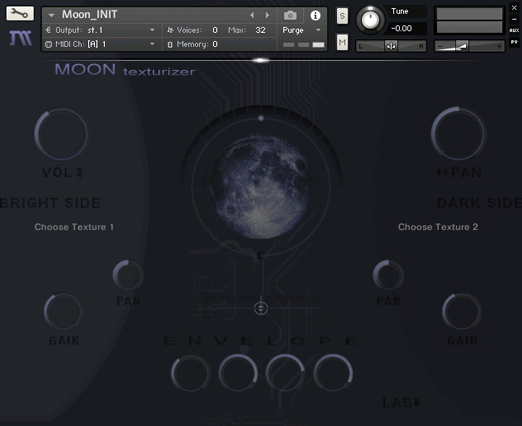
Task: Open the Purge menu
Action: [301, 30]
